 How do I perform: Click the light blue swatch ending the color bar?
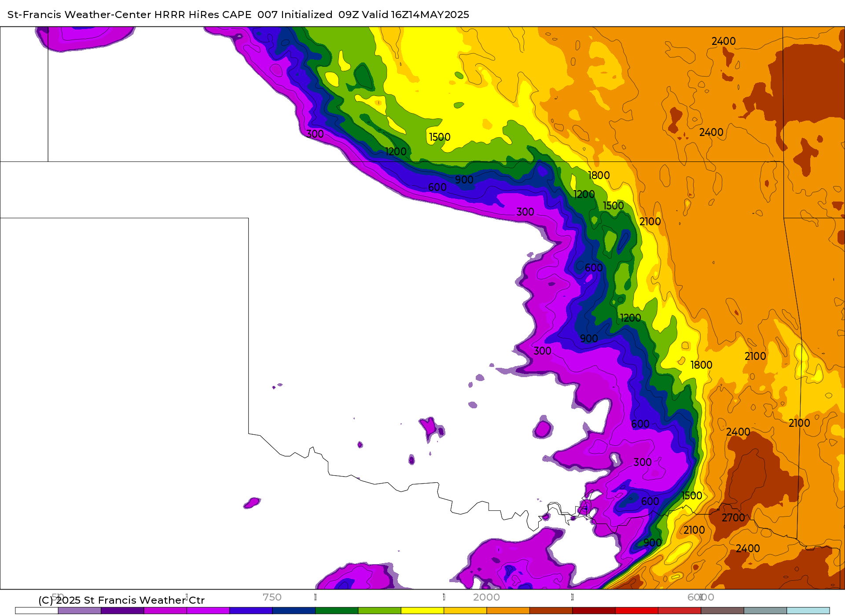point(808,611)
